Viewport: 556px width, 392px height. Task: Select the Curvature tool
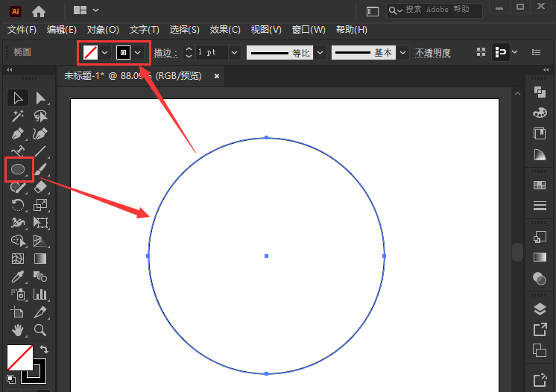coord(40,134)
